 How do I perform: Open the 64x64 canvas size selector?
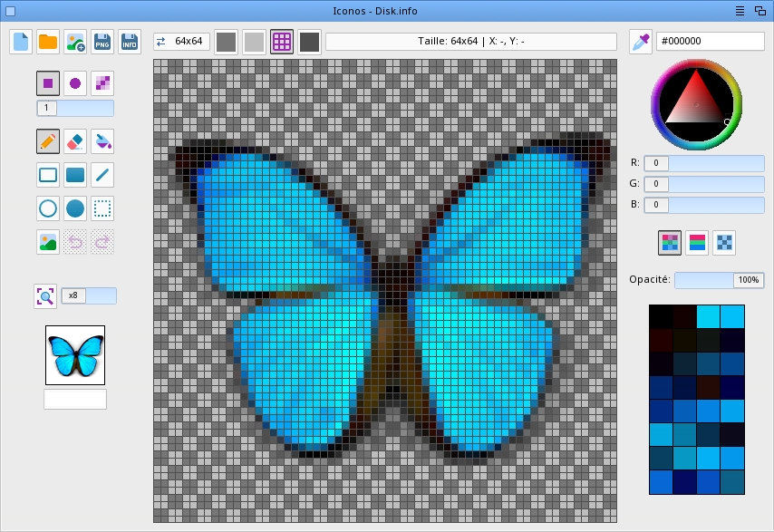pos(182,42)
